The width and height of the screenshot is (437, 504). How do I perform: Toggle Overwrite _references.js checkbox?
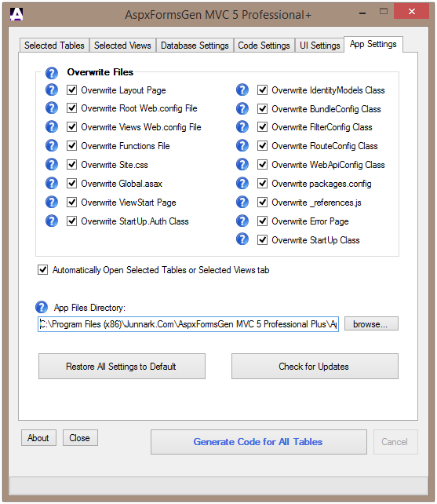click(x=263, y=203)
